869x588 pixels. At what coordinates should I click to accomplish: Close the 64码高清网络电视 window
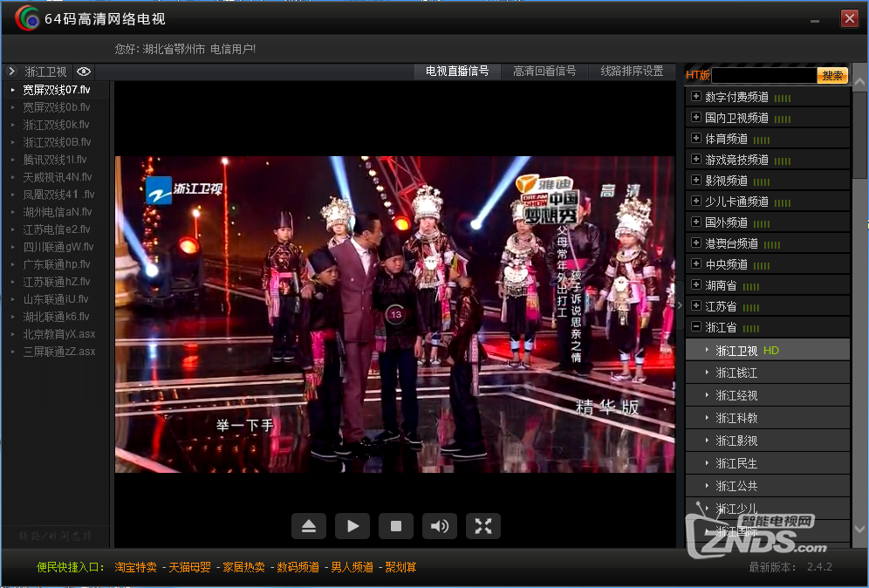(x=849, y=18)
